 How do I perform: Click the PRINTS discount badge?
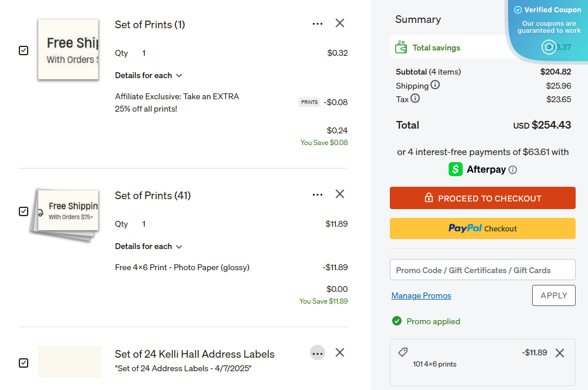tap(309, 102)
